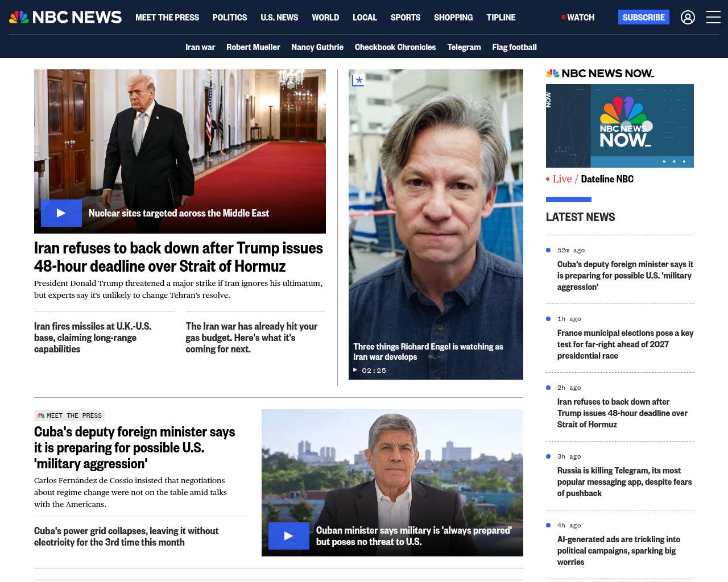Open the Meet the Press tab
728x582 pixels.
pyautogui.click(x=167, y=18)
